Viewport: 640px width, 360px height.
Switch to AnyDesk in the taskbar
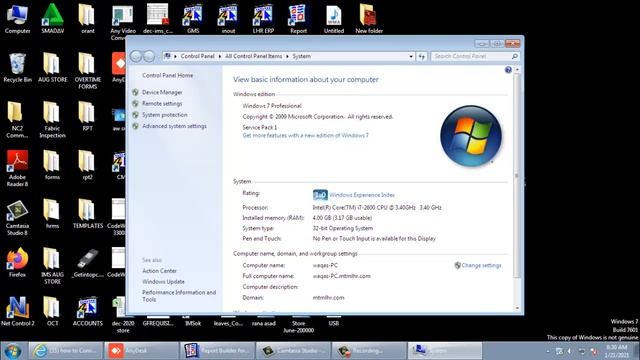click(x=141, y=351)
